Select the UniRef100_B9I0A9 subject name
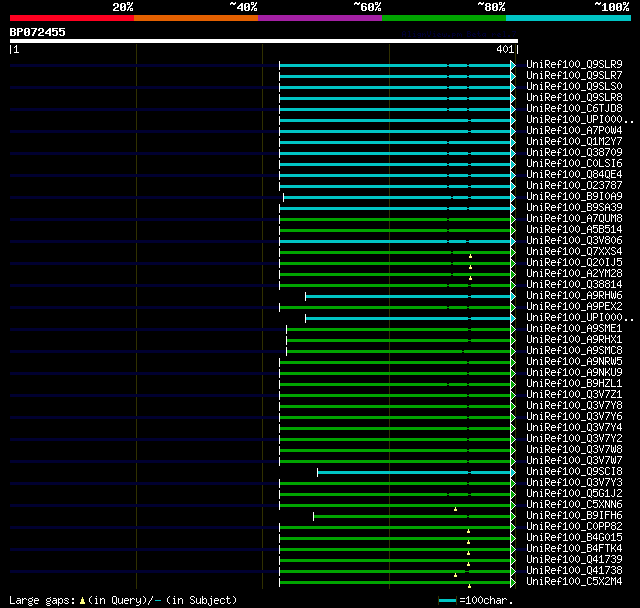The image size is (640, 608). [x=574, y=197]
